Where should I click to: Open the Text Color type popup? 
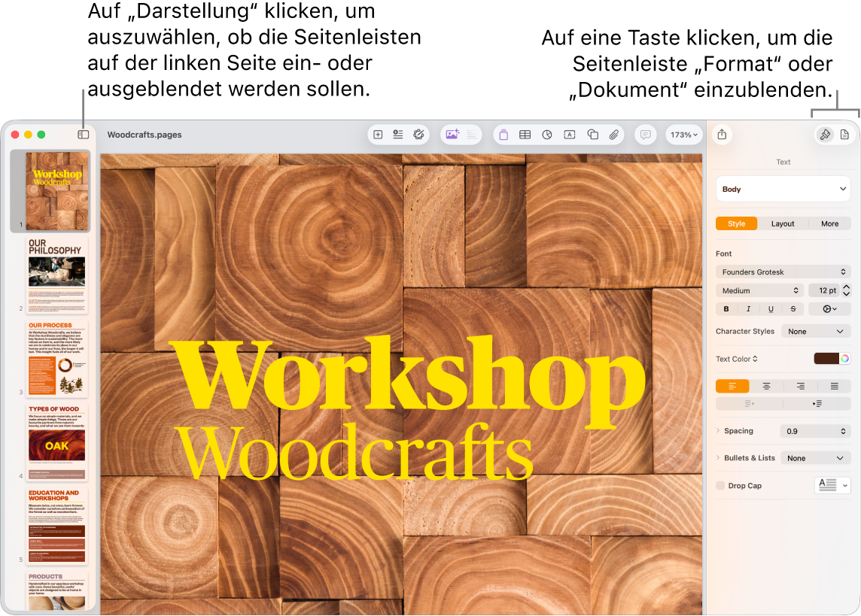coord(737,359)
